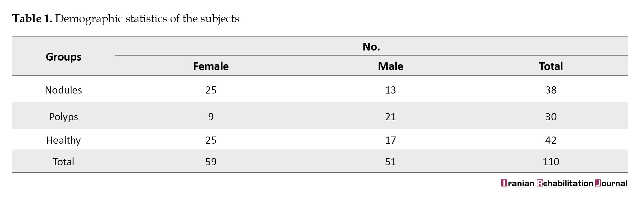Select the Polyps male count 21
The image size is (644, 203).
391,117
